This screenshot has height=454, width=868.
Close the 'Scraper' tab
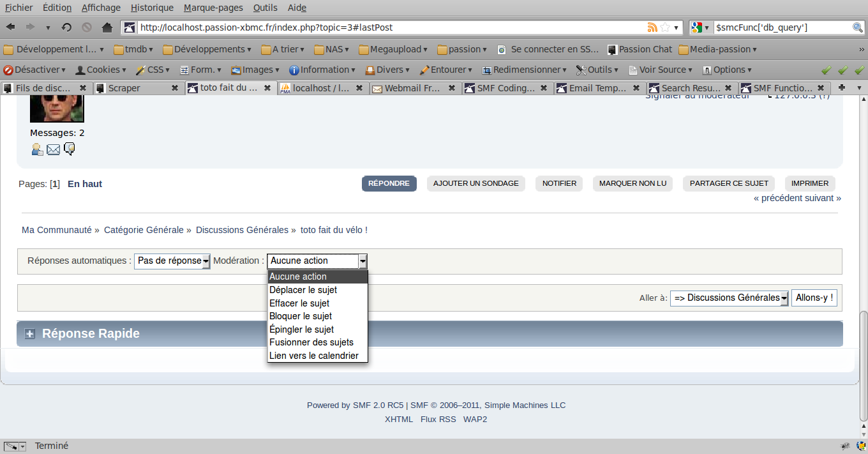[x=175, y=88]
